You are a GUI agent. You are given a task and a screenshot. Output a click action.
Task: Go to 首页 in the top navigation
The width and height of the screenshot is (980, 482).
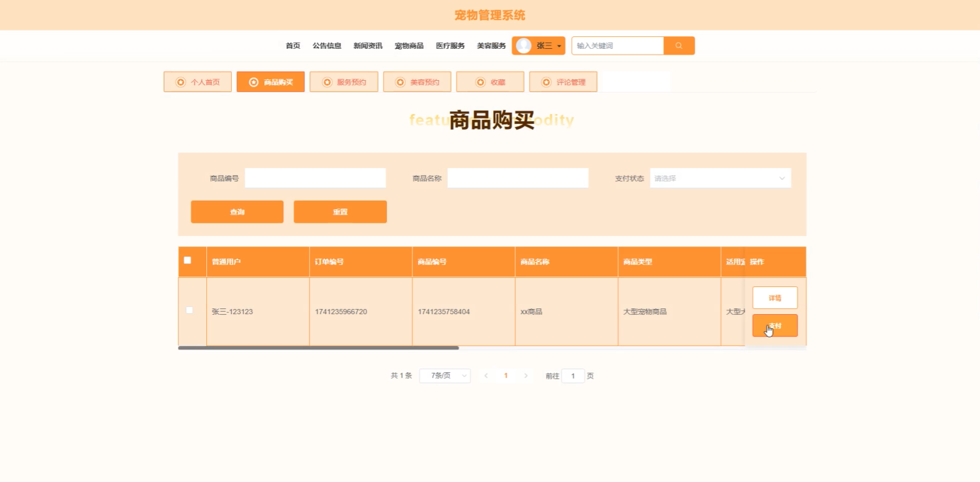293,45
